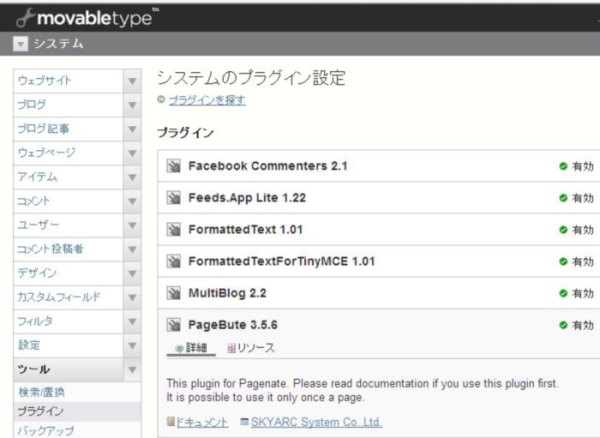This screenshot has width=600, height=438.
Task: Click the FormattedText 1.01 plugin icon
Action: pos(174,230)
